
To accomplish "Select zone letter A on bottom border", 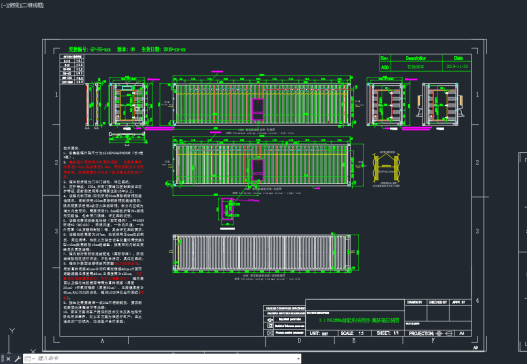I will click(102, 341).
